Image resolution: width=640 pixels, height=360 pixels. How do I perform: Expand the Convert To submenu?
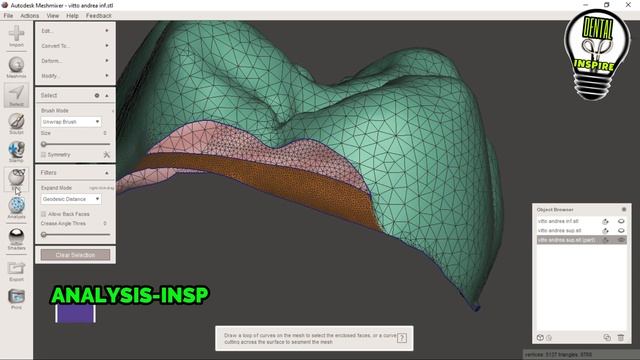click(75, 46)
